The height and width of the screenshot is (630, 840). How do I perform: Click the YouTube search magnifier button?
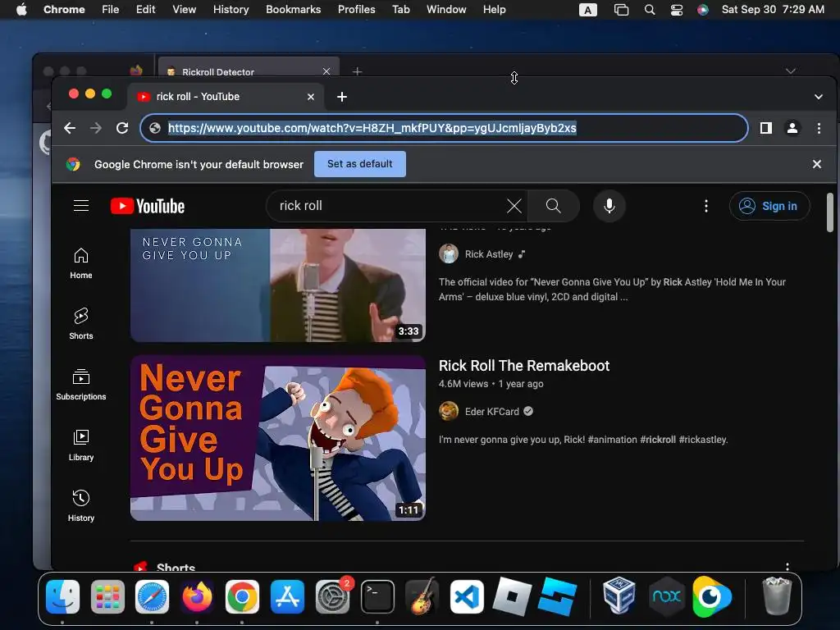(553, 206)
